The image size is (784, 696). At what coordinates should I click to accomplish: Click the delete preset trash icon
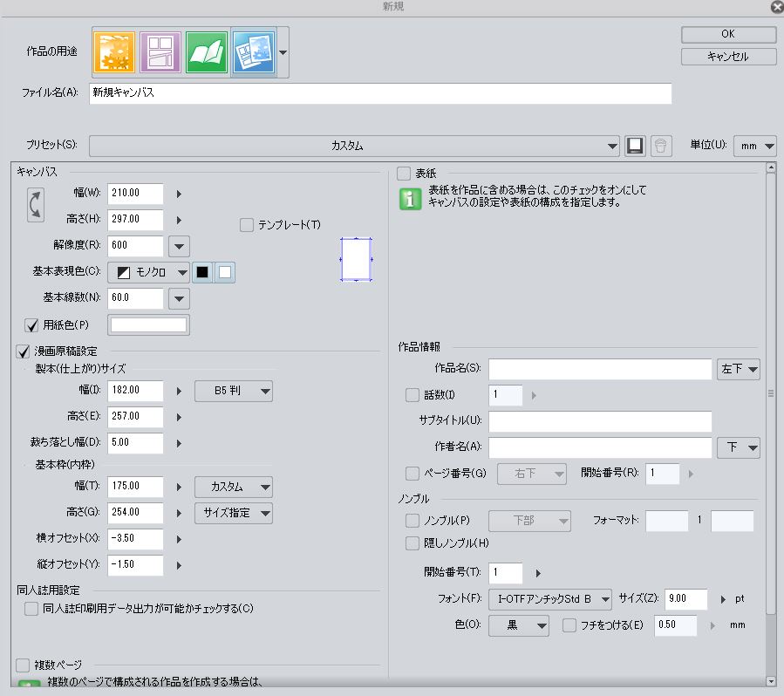661,146
